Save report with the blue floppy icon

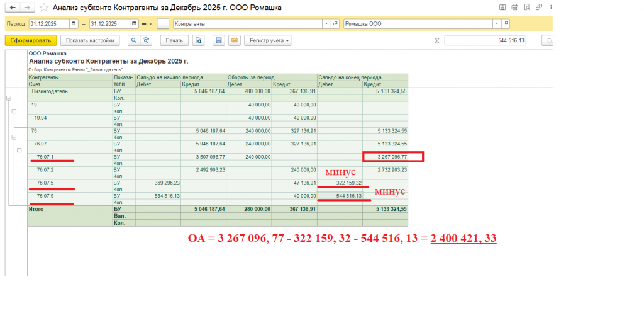(218, 40)
